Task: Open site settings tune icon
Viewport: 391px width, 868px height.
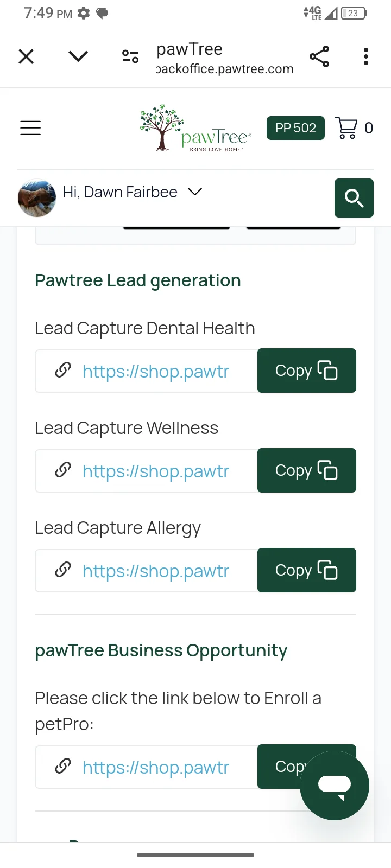Action: [x=130, y=56]
